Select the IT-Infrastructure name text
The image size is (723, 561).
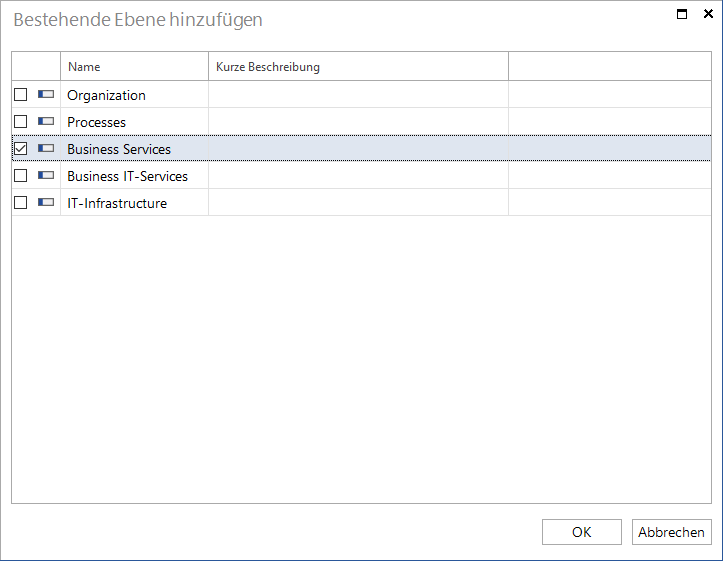tap(117, 203)
